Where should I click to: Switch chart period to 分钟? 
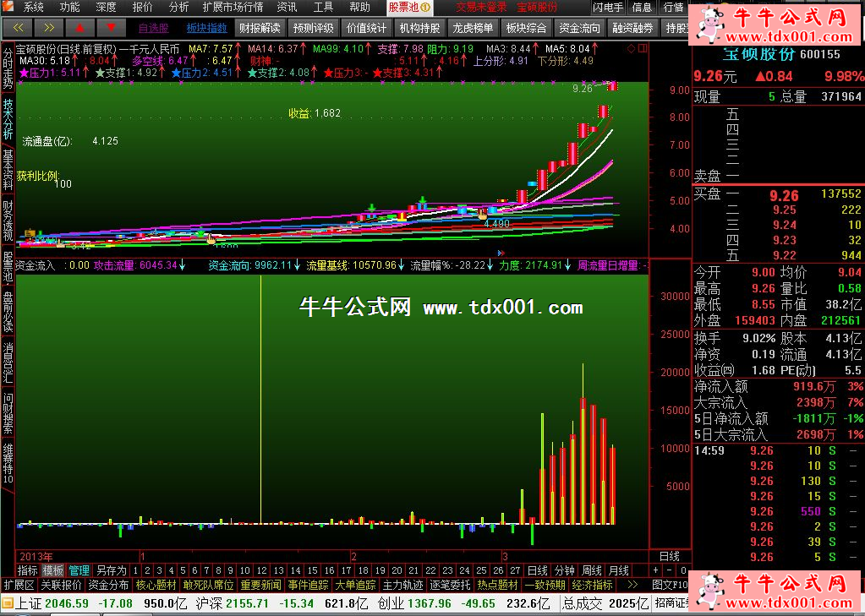tap(564, 570)
